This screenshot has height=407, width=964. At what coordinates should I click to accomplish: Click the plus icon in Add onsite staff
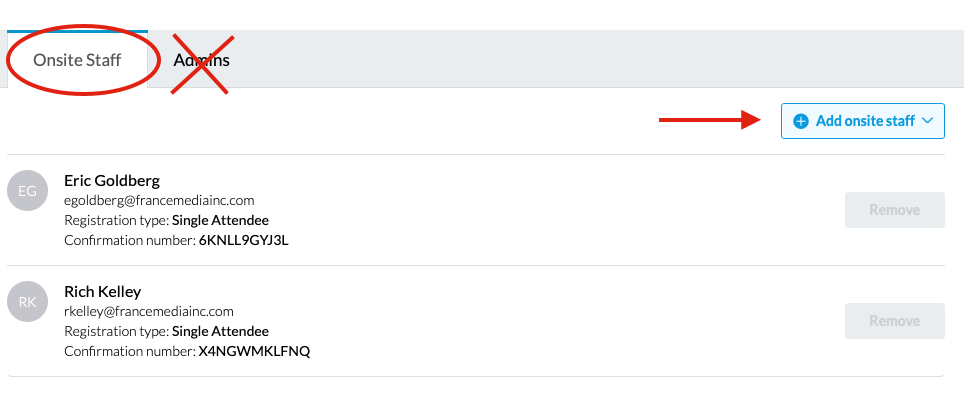click(800, 121)
